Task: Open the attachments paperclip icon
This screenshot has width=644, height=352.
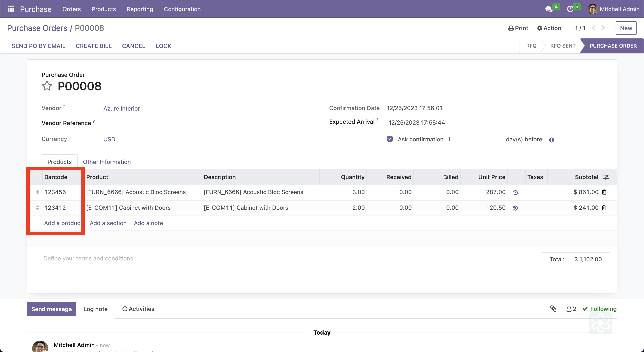Action: [x=553, y=309]
